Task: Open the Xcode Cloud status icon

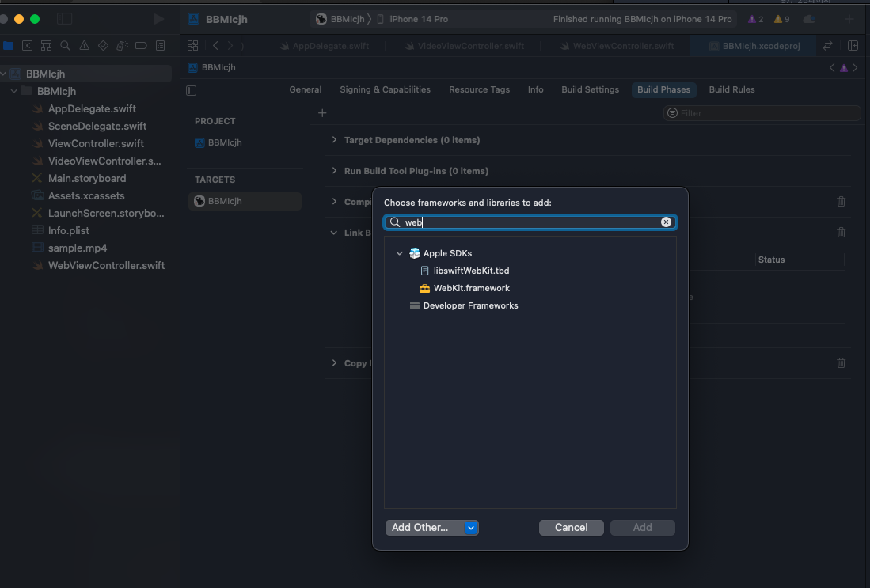Action: 810,19
